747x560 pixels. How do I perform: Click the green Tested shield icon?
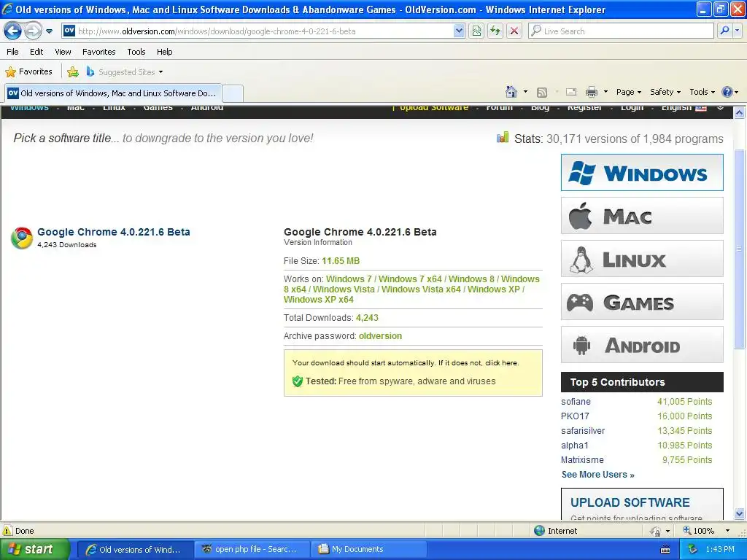tap(298, 381)
